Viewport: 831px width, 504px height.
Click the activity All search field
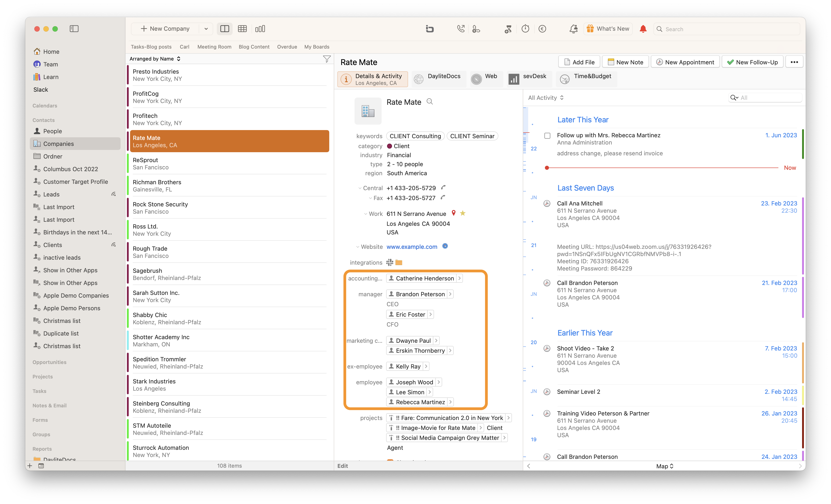765,98
